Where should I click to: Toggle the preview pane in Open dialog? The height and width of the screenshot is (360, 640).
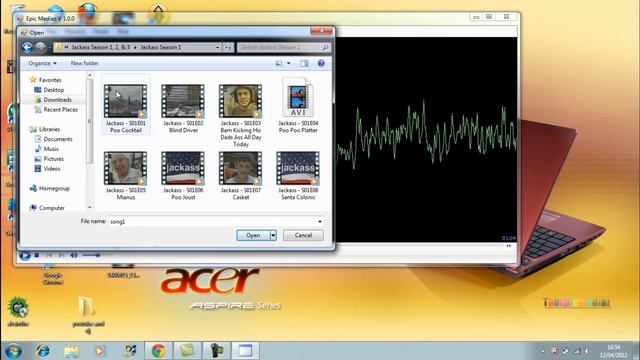304,63
